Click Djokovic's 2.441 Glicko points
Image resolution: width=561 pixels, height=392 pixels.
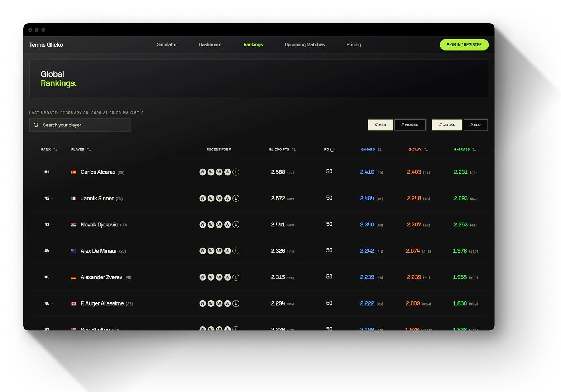click(278, 225)
